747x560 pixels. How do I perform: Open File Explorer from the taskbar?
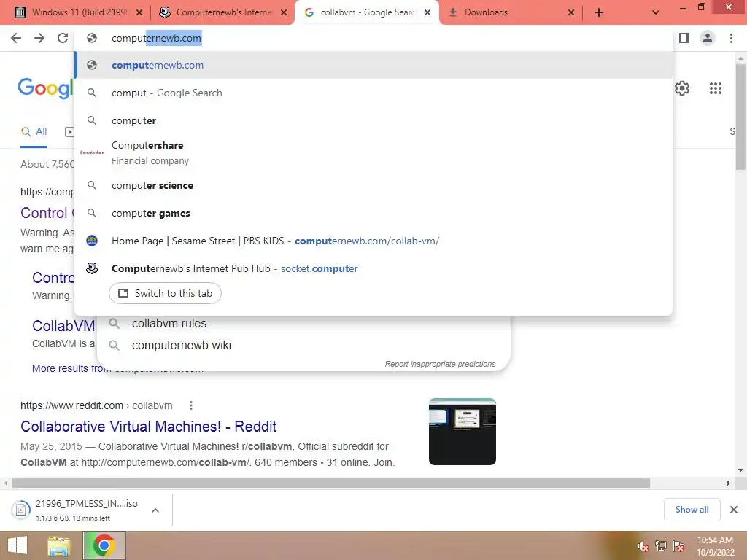[x=59, y=545]
